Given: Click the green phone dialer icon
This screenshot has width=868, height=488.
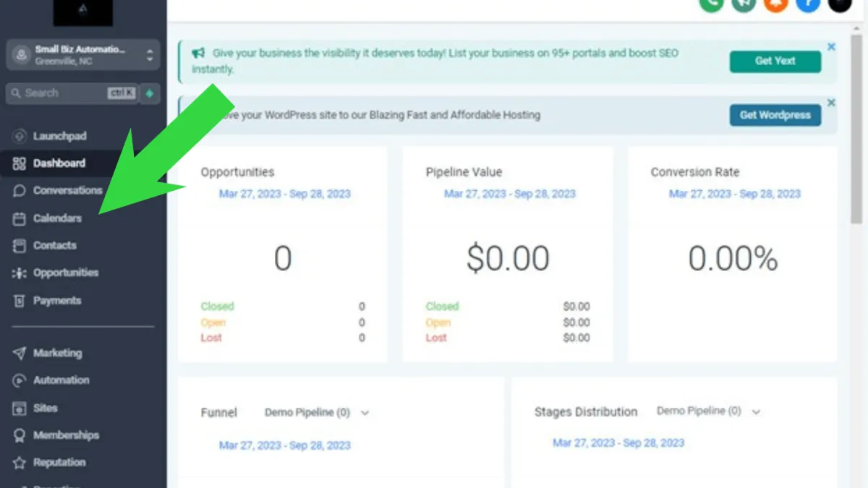Looking at the screenshot, I should click(x=711, y=4).
